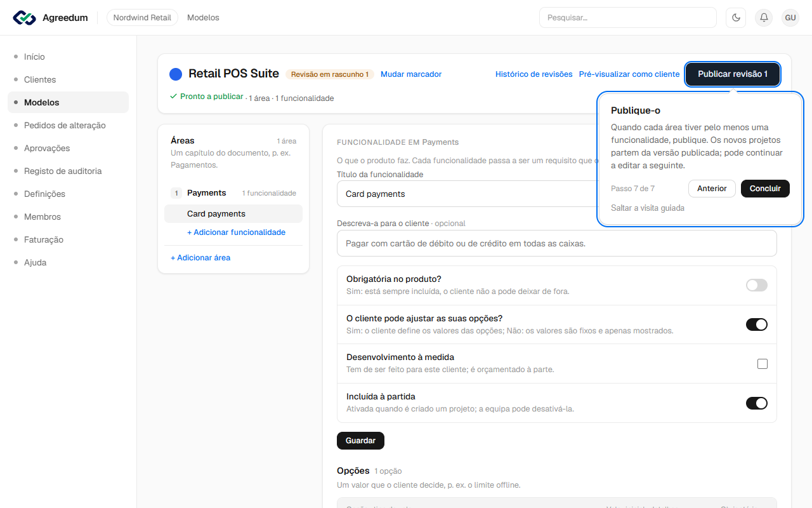This screenshot has height=508, width=812.
Task: Open Definições in the sidebar
Action: pyautogui.click(x=68, y=194)
